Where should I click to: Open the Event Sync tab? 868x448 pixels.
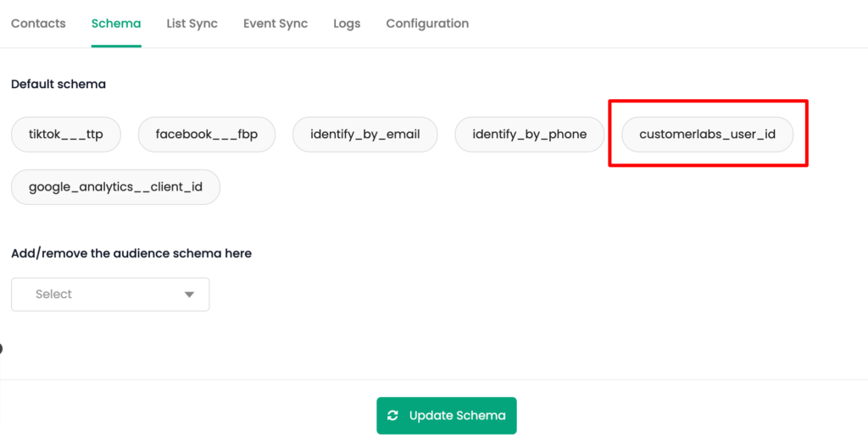(x=275, y=24)
